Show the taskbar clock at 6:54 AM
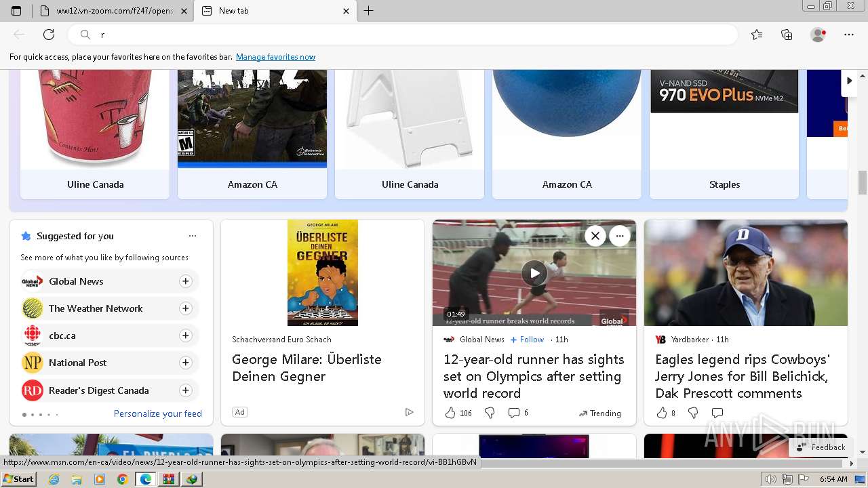868x488 pixels. [x=833, y=479]
